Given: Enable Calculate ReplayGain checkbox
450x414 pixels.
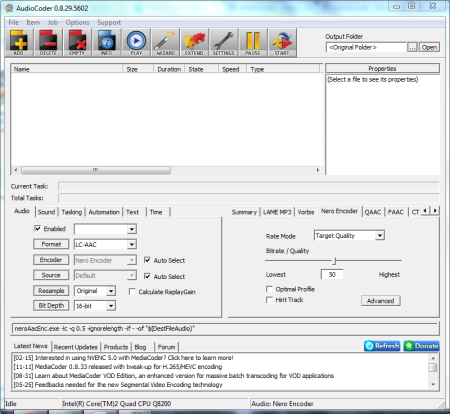Looking at the screenshot, I should (132, 291).
